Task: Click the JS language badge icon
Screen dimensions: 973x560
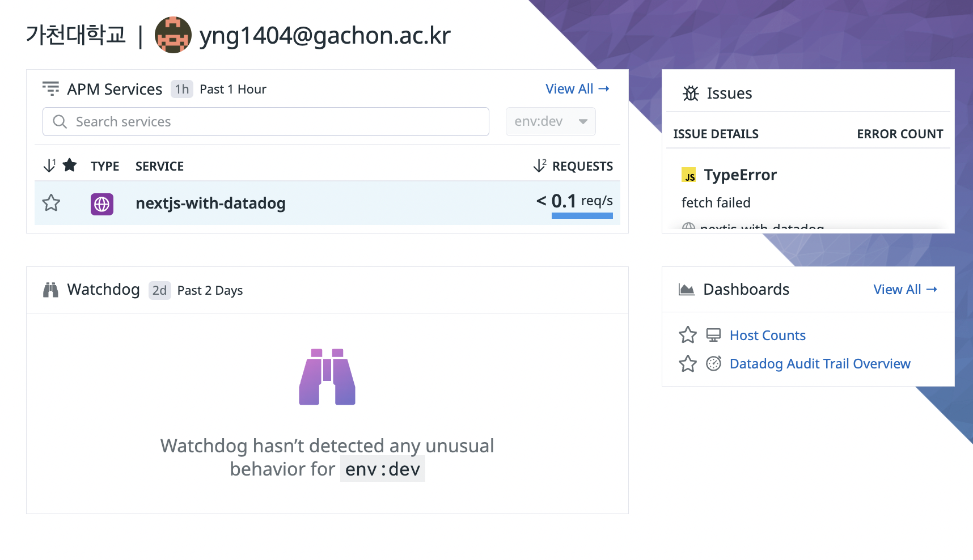Action: coord(689,175)
